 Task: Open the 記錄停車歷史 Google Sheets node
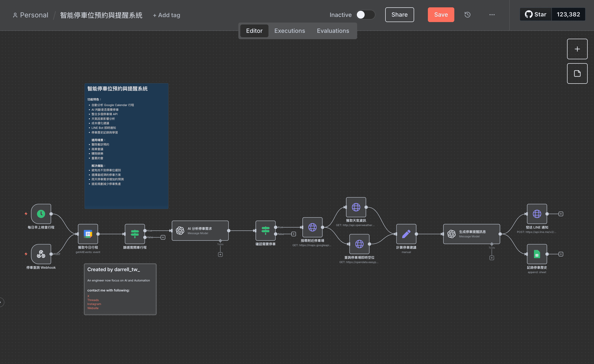pos(537,254)
